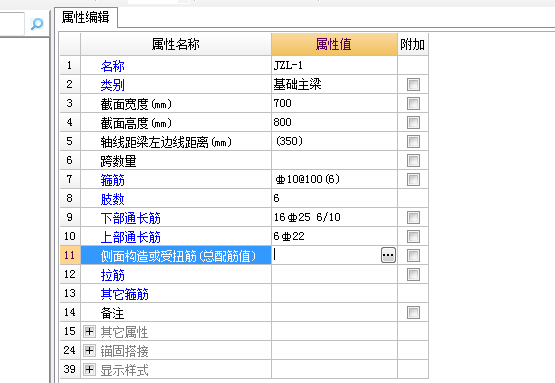The image size is (555, 383).
Task: Select the 其它箍筋 property link
Action: pyautogui.click(x=125, y=294)
